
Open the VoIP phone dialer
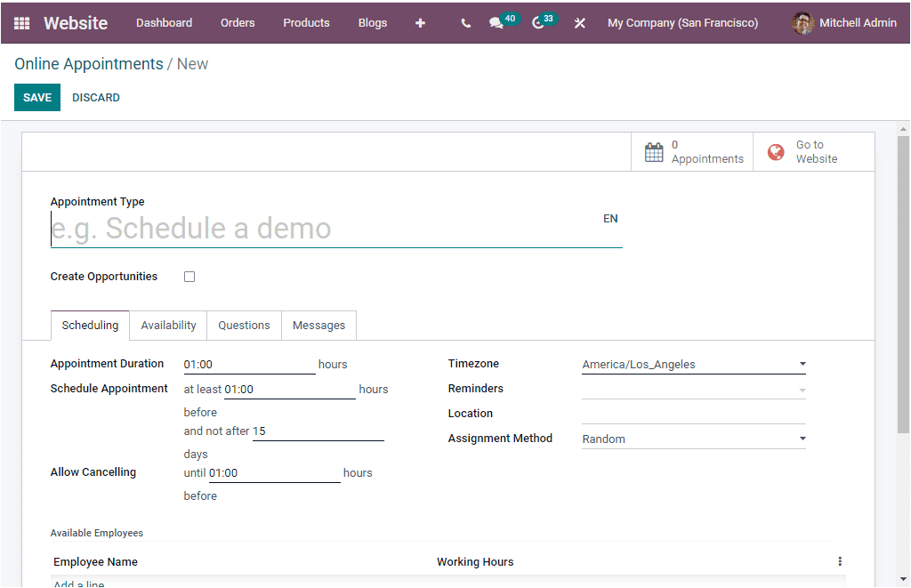464,22
